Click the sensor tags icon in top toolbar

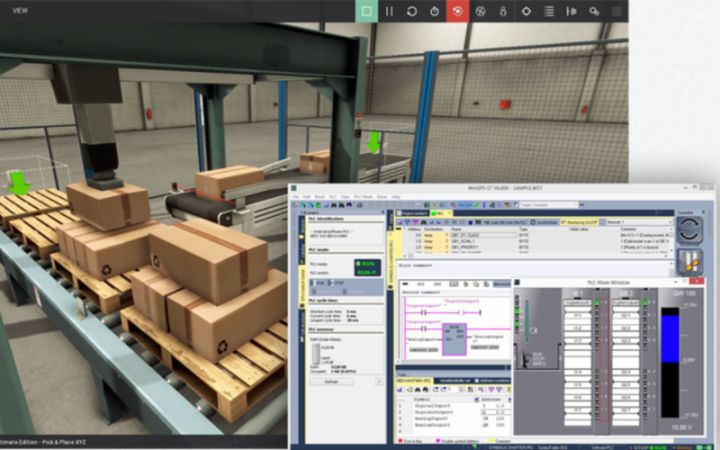[571, 11]
